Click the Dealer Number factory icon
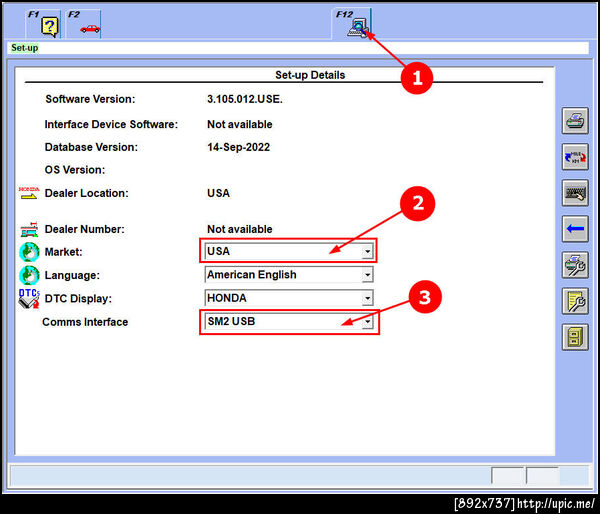 click(29, 229)
